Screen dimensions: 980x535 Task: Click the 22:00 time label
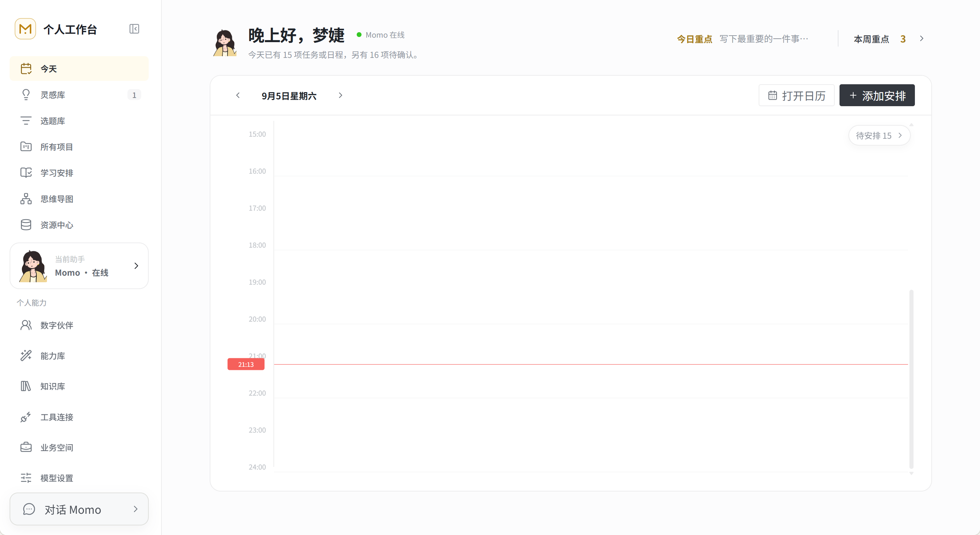[x=257, y=393]
